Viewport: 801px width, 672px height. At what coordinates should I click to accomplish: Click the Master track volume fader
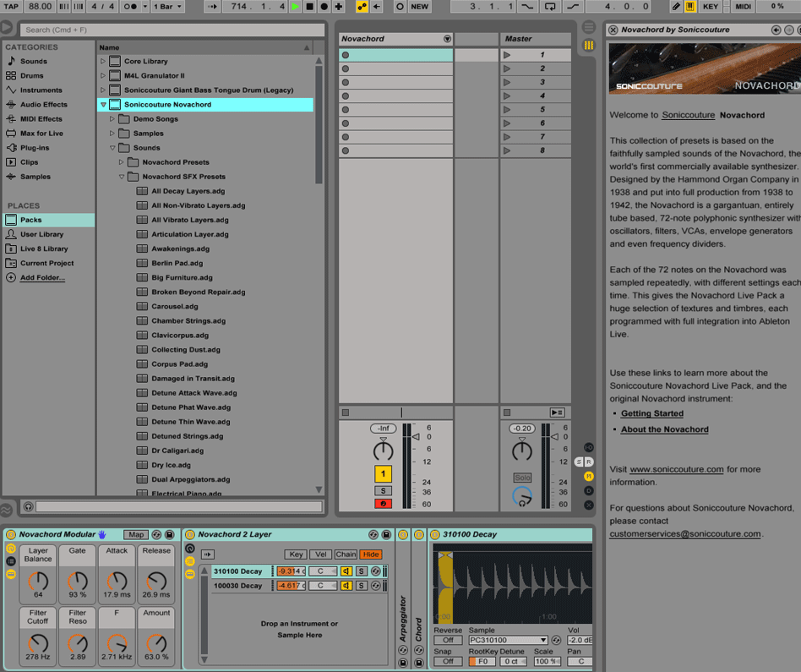[x=555, y=437]
